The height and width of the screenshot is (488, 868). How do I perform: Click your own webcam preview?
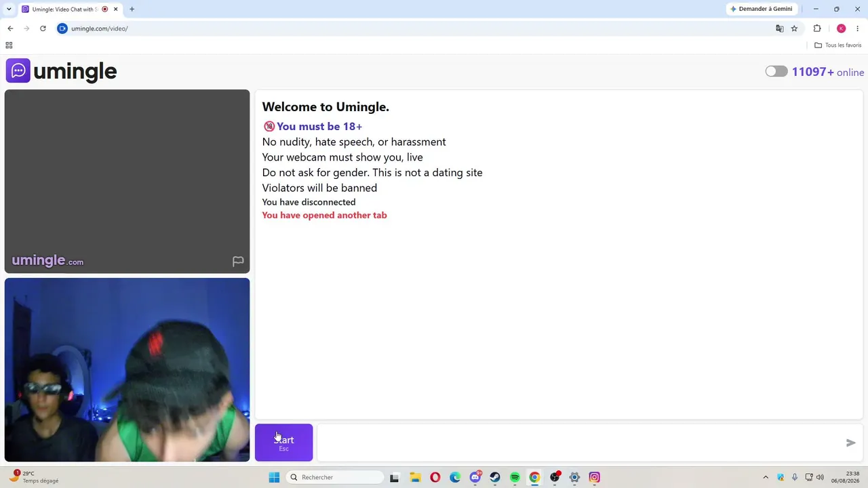pos(127,370)
